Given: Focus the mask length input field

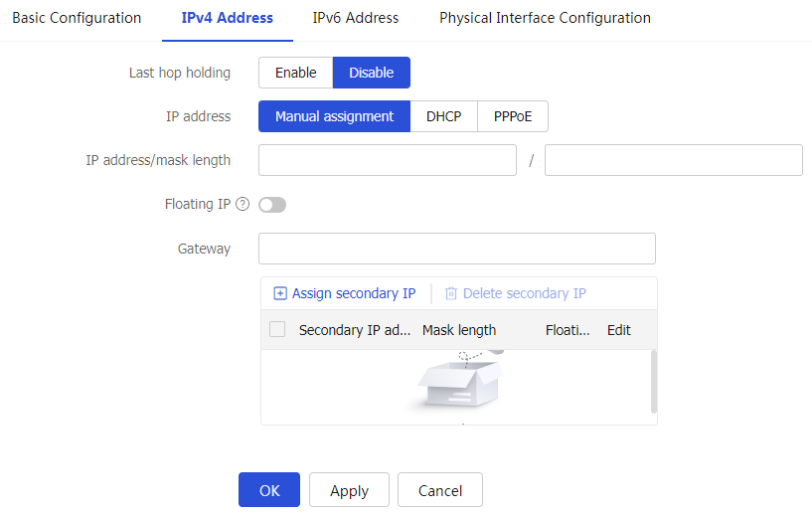Looking at the screenshot, I should [673, 160].
